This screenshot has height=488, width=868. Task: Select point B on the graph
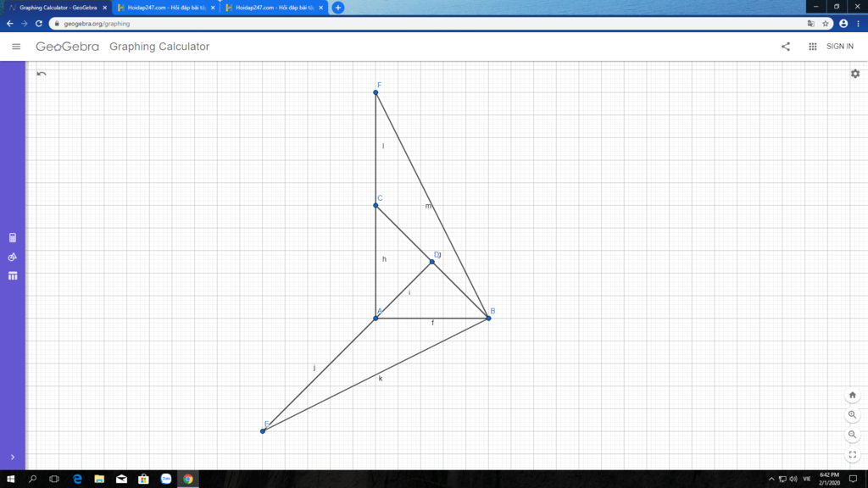tap(489, 319)
